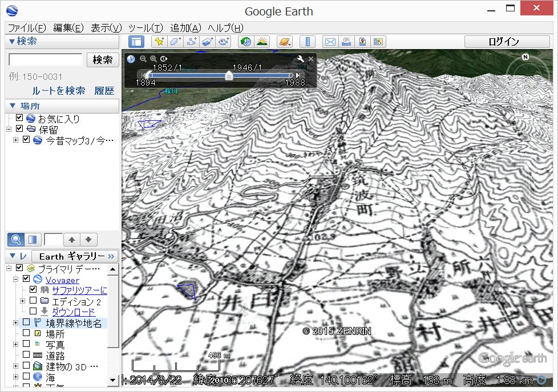
Task: Zoom out the time slider range
Action: tap(143, 59)
